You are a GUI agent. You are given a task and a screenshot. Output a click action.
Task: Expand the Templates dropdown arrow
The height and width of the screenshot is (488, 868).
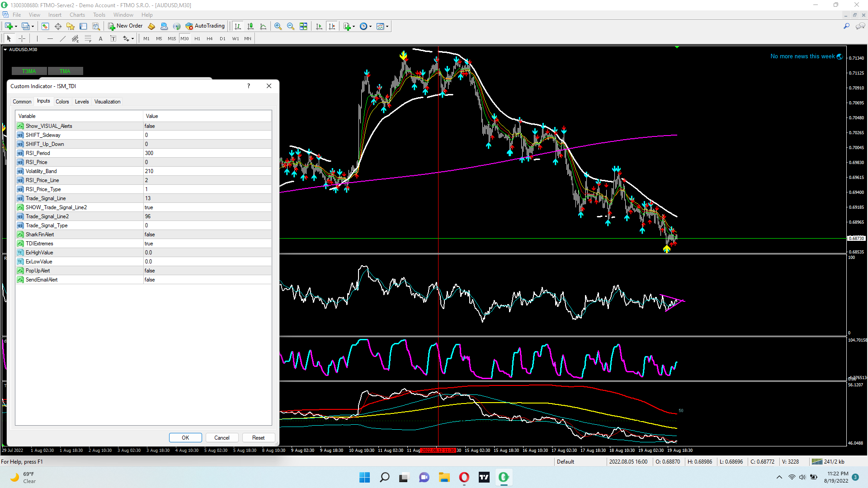pos(387,26)
